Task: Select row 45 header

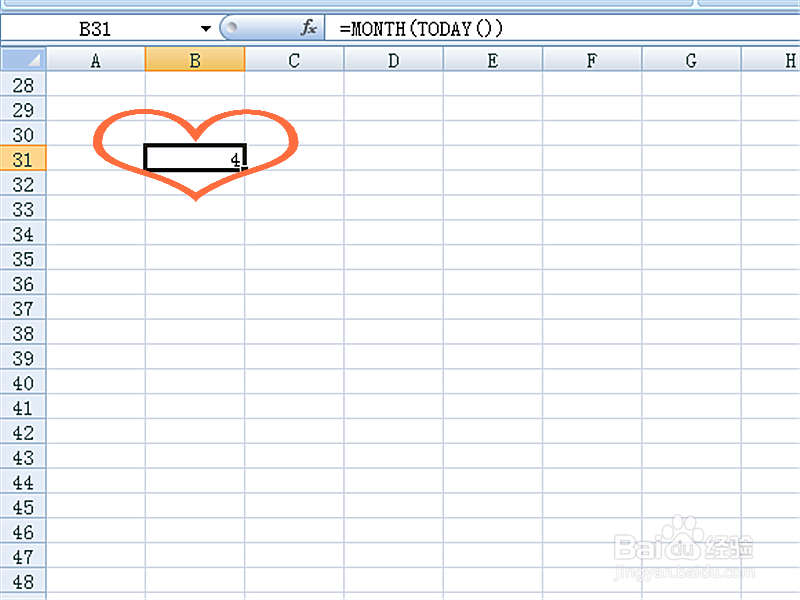Action: tap(23, 506)
